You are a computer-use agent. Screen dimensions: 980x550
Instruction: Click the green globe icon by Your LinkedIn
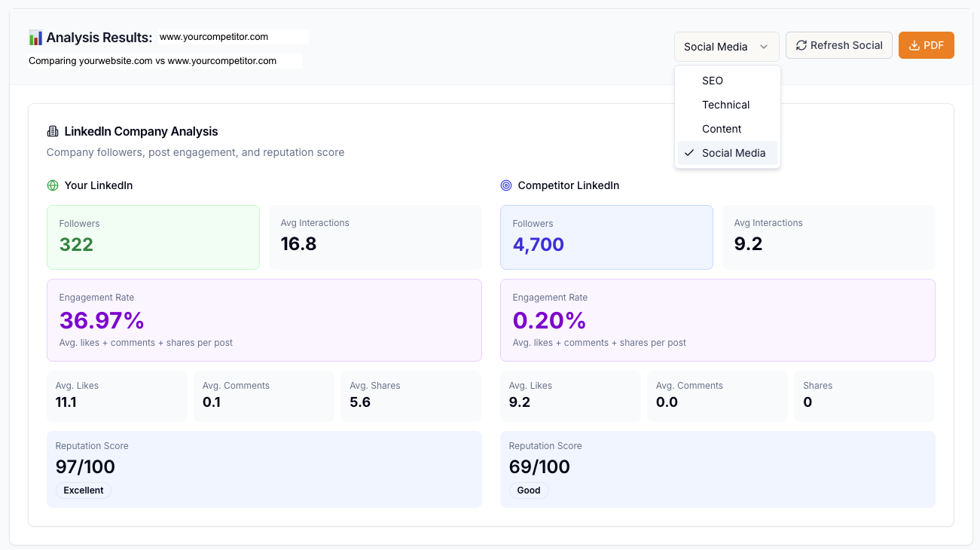click(53, 185)
